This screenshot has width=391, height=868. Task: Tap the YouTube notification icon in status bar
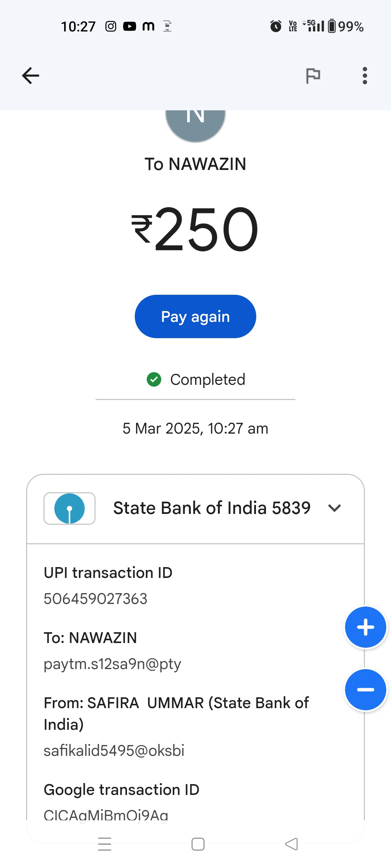(130, 26)
